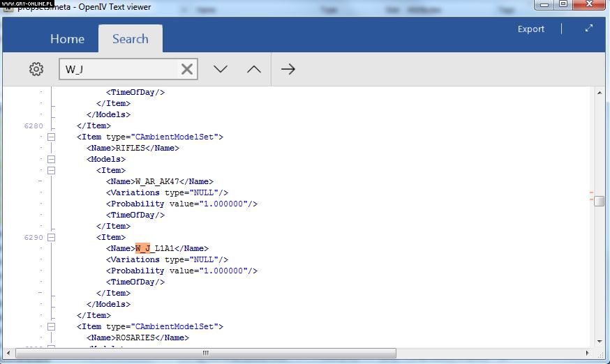Select the Search tab

pyautogui.click(x=131, y=39)
